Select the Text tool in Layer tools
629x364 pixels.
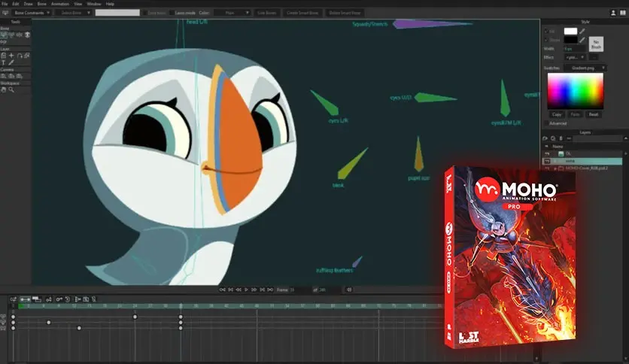click(x=3, y=63)
